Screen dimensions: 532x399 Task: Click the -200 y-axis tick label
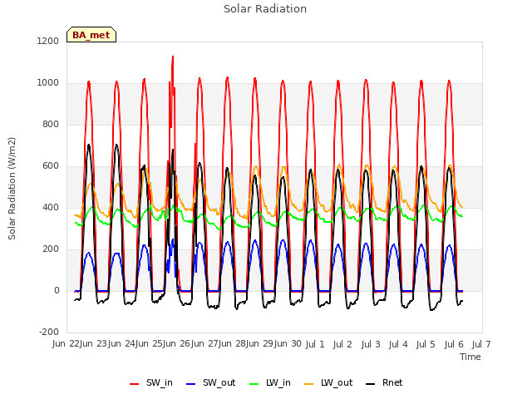(x=49, y=332)
